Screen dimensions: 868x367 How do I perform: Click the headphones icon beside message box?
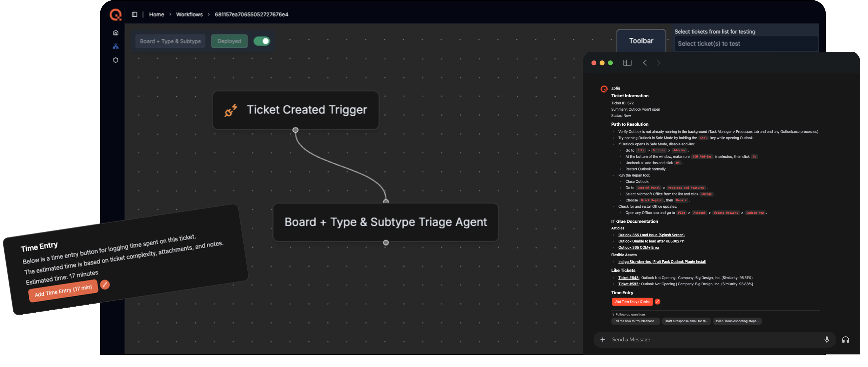click(846, 339)
